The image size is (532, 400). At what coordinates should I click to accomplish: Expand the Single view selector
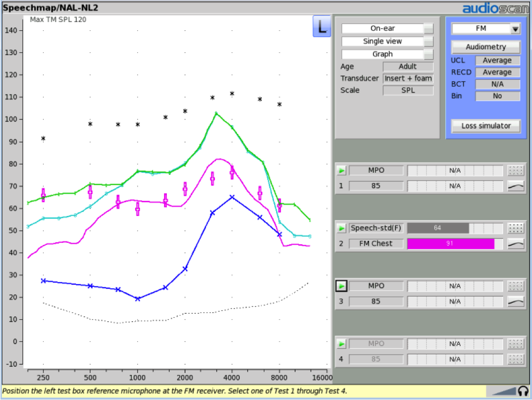387,42
